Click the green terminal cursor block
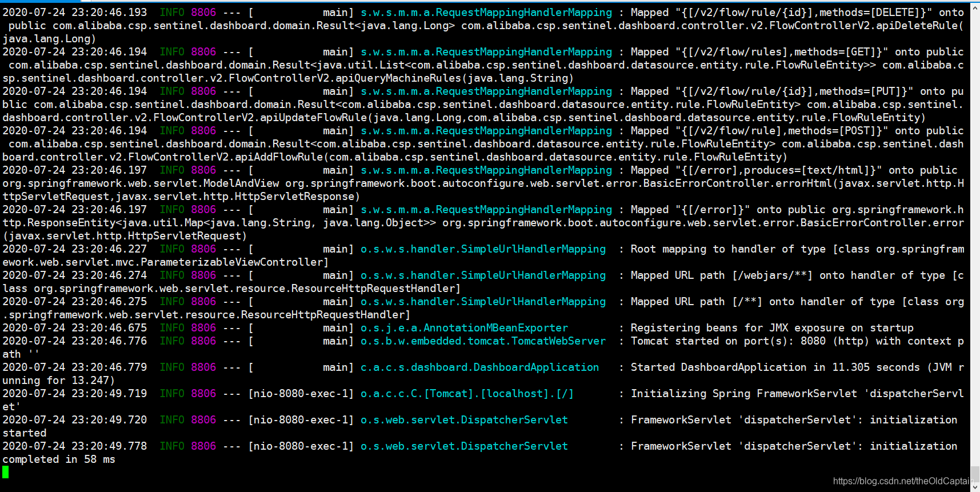The image size is (980, 492). click(x=6, y=472)
